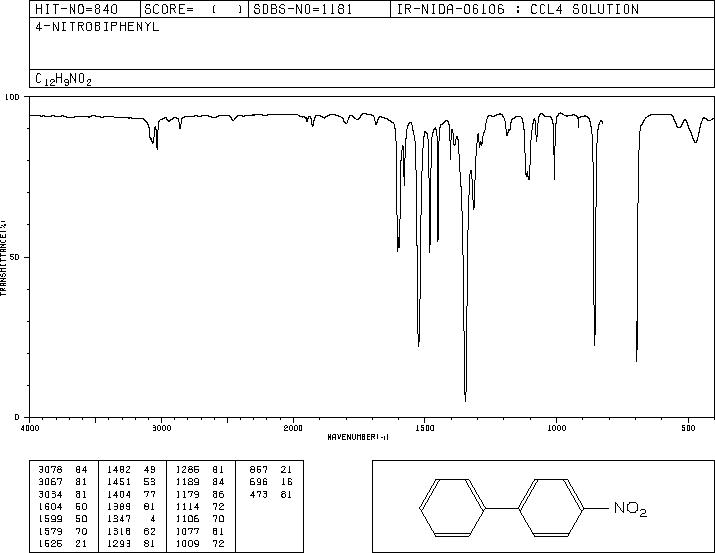Click peak table value 696
The image size is (715, 553).
[x=259, y=482]
